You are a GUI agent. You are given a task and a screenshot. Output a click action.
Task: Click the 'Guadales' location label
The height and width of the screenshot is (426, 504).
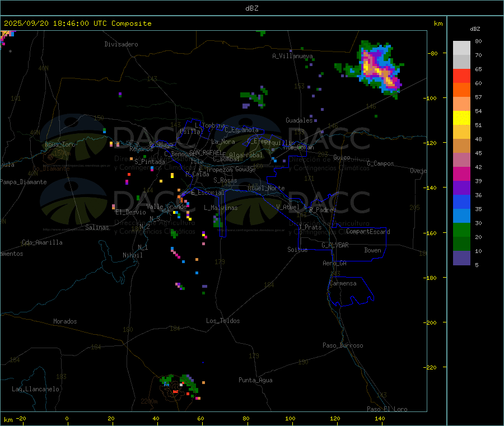point(299,120)
